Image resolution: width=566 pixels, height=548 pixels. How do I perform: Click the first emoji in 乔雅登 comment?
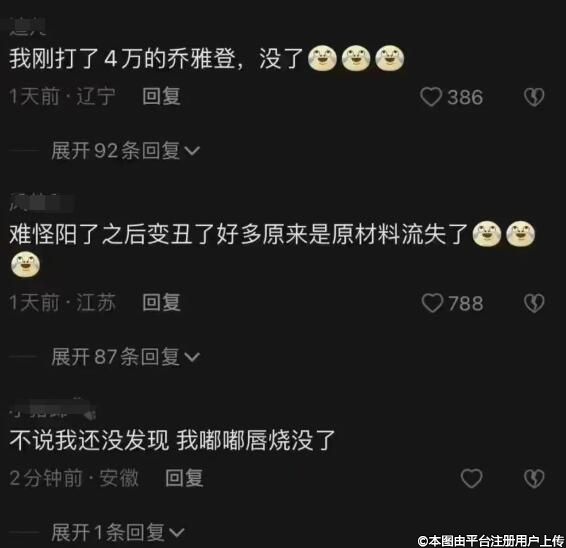(x=322, y=58)
